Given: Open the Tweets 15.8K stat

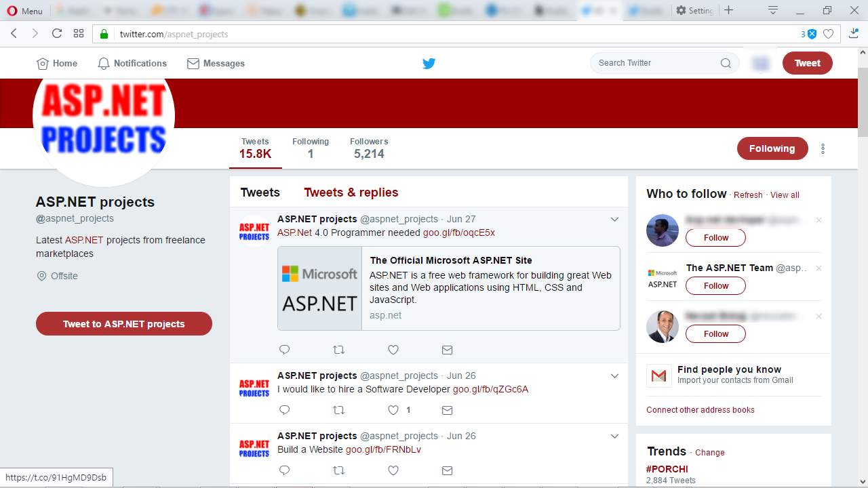Looking at the screenshot, I should [x=255, y=148].
